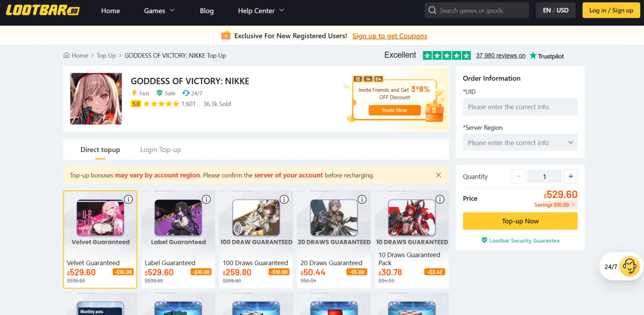Follow the Sign up to get Coupons link
Screen dimensions: 644x315
(x=389, y=36)
